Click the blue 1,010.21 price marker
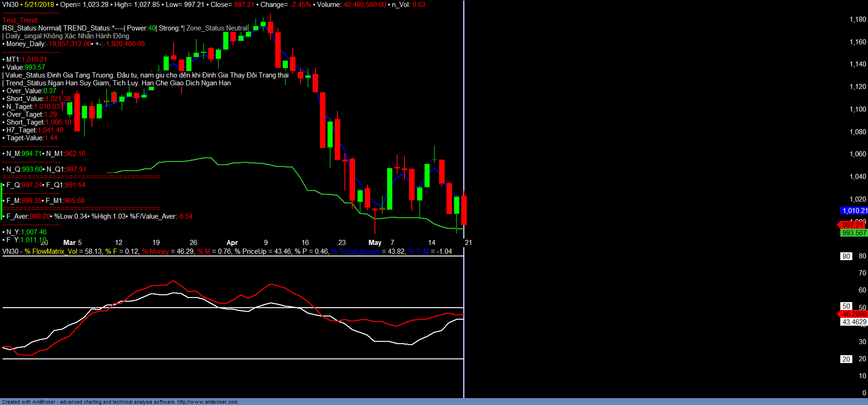 click(854, 211)
